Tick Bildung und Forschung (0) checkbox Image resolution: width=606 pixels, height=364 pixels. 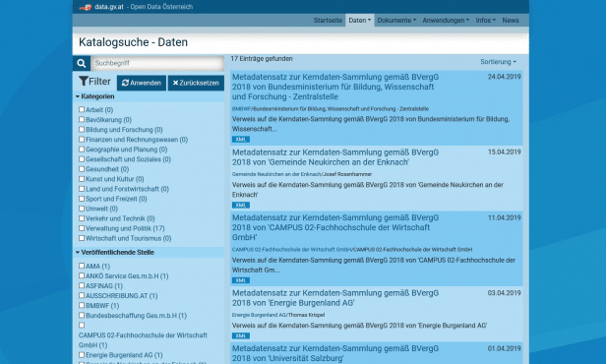pyautogui.click(x=82, y=130)
